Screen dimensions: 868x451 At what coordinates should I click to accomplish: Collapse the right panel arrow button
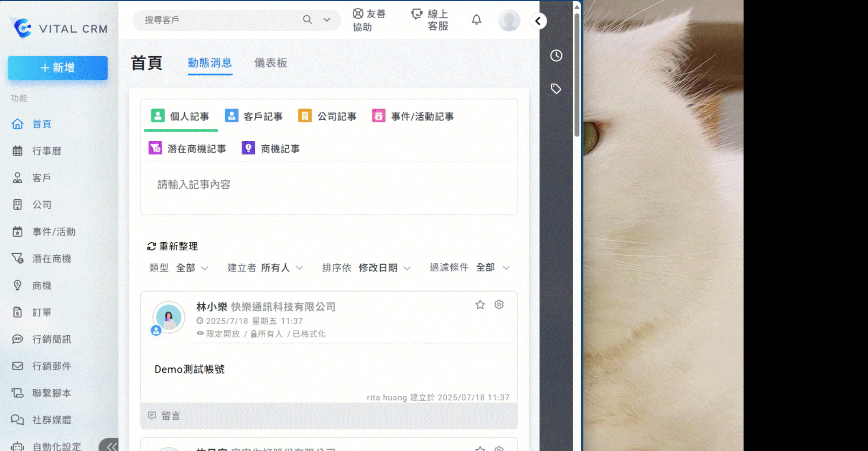click(x=538, y=21)
